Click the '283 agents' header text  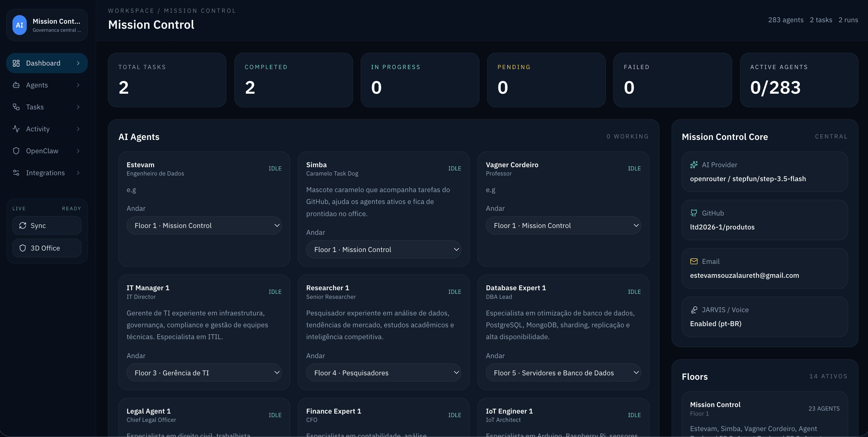[786, 20]
